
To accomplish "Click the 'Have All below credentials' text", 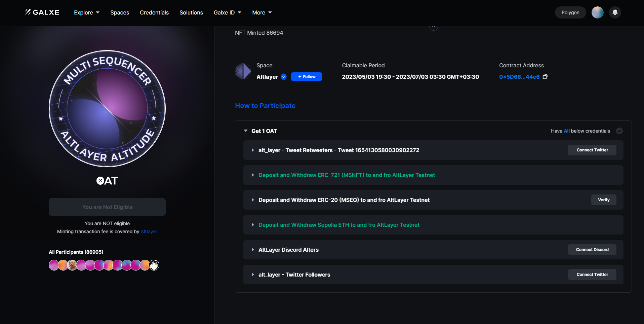I will point(580,131).
